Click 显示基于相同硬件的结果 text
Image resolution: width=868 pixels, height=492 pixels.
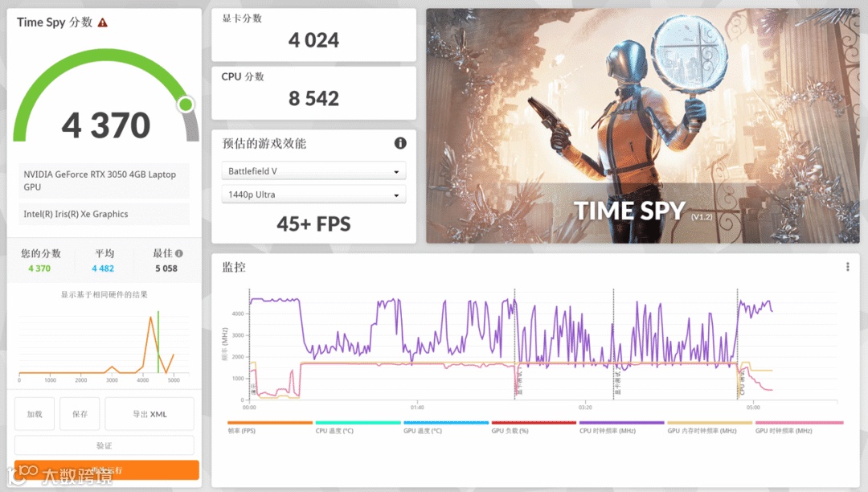104,294
